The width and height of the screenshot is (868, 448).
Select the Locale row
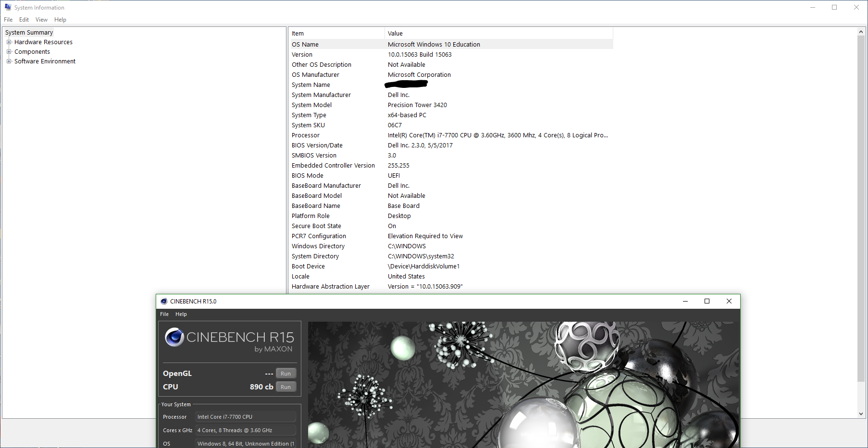(451, 277)
